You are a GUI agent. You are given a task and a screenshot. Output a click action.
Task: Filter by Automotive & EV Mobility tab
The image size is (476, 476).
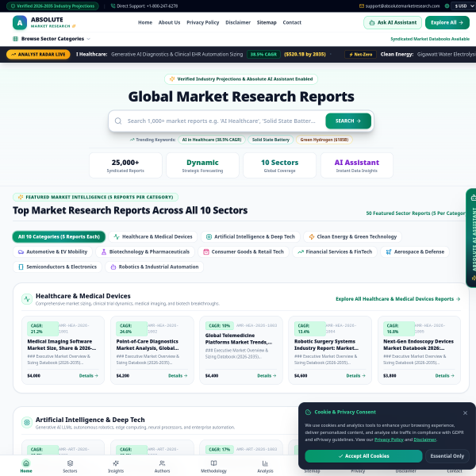(52, 251)
